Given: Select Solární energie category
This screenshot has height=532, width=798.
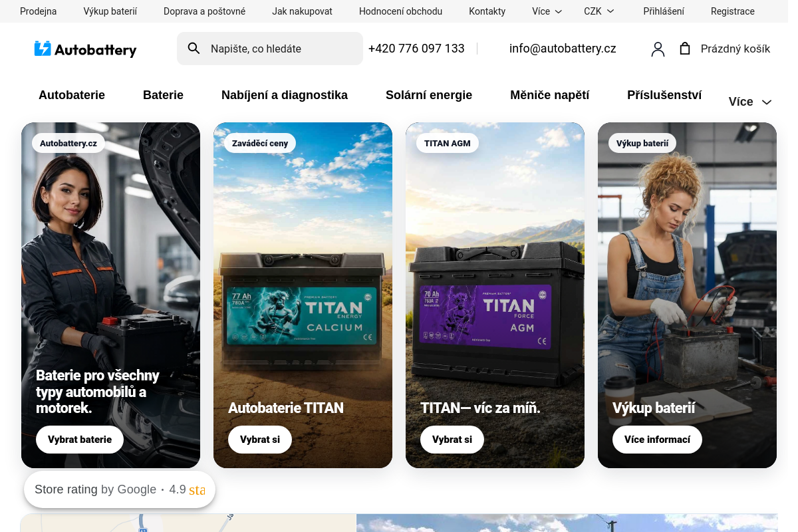Looking at the screenshot, I should click(x=429, y=95).
